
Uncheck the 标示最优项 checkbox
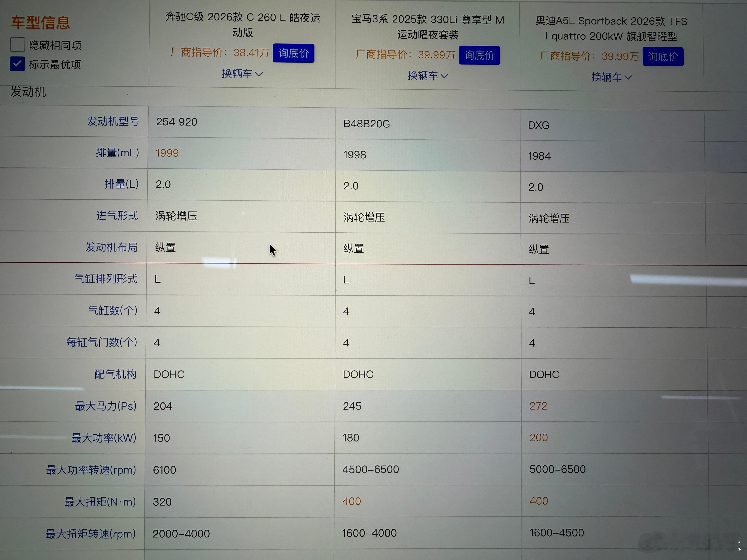(x=17, y=64)
